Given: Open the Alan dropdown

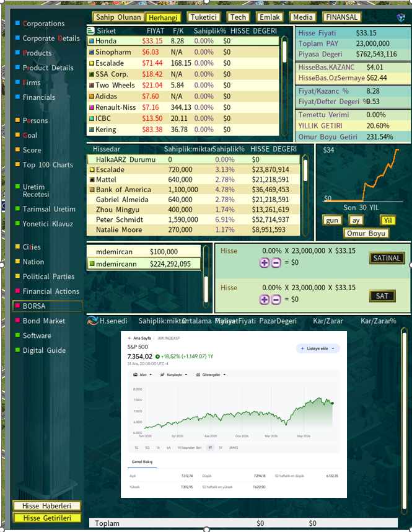Looking at the screenshot, I should (x=142, y=375).
